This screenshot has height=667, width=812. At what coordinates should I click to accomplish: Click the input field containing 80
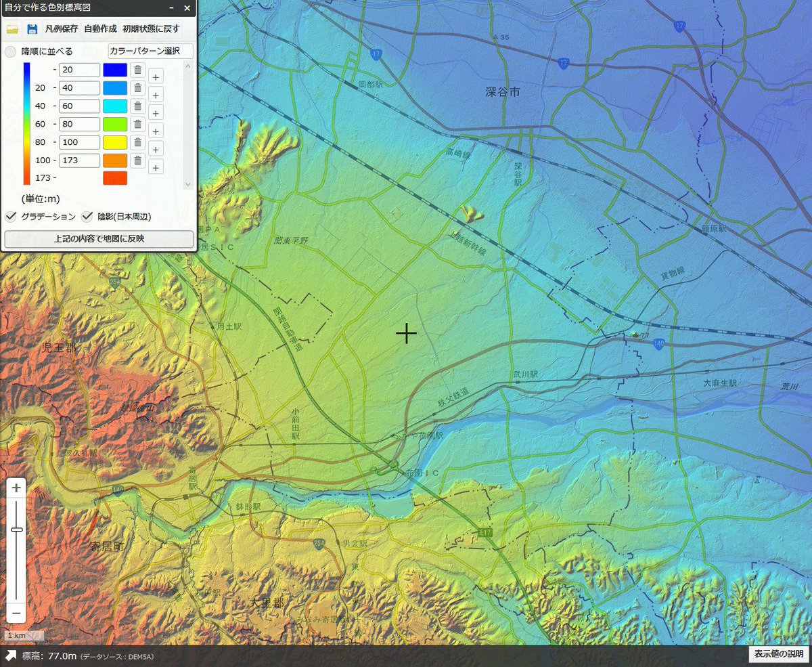coord(79,124)
